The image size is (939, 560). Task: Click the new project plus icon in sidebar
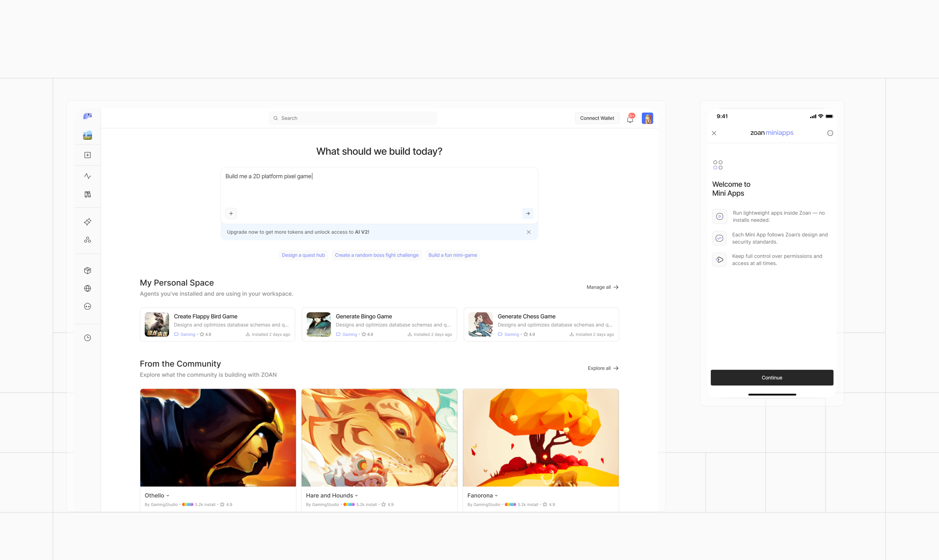tap(88, 155)
